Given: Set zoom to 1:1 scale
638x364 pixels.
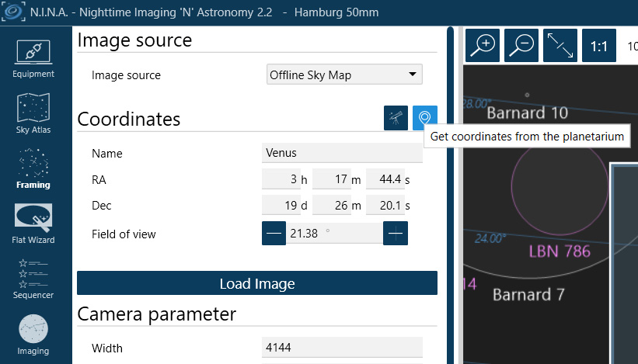Looking at the screenshot, I should pyautogui.click(x=598, y=46).
